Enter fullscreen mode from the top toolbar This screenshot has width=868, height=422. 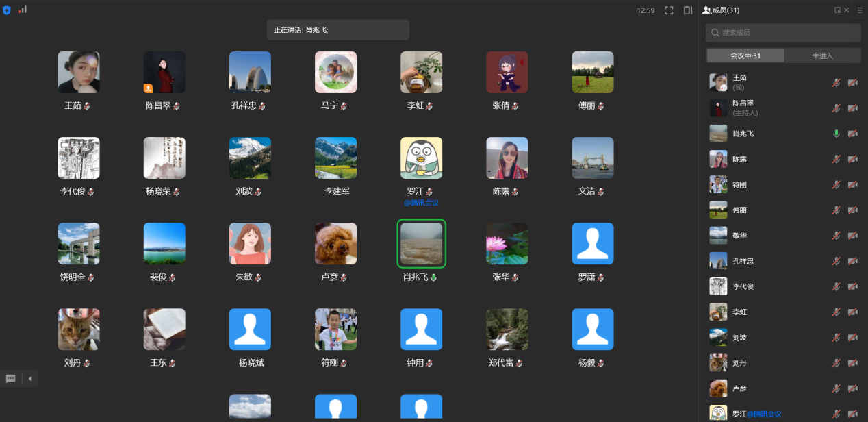[668, 10]
